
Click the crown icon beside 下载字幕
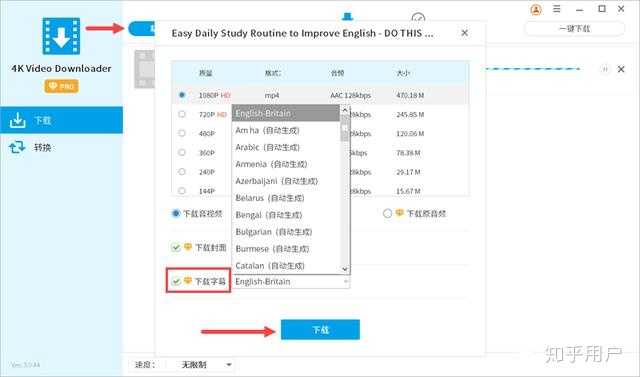(188, 280)
